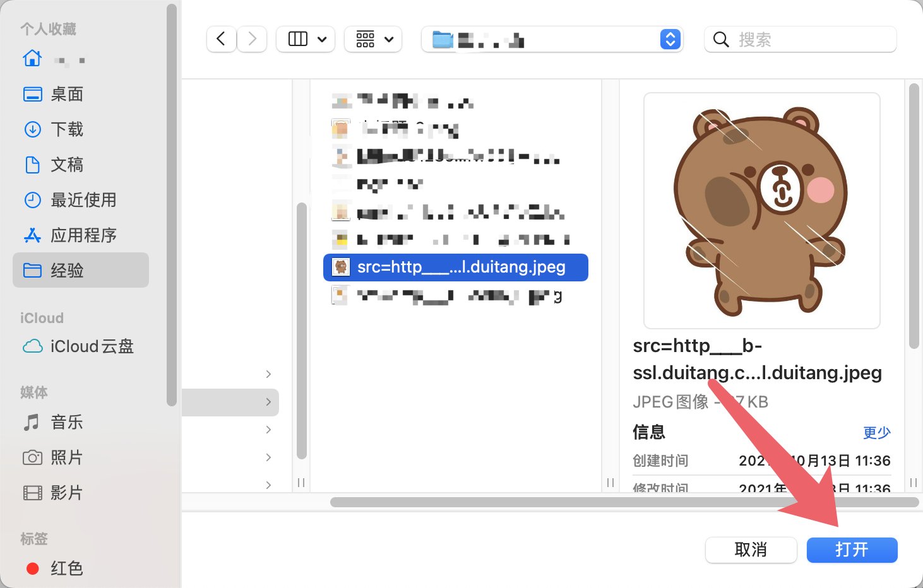Open the 音乐 media library
The height and width of the screenshot is (588, 923).
(x=67, y=423)
